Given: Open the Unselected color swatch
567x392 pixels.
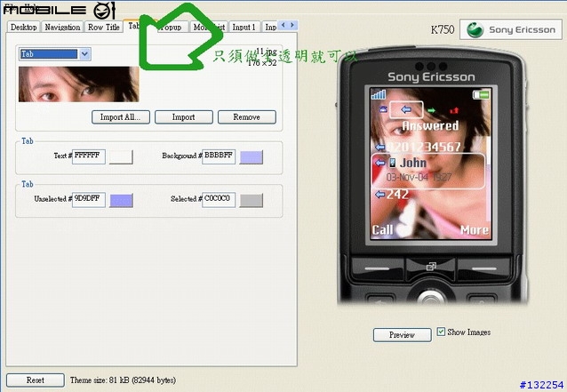Looking at the screenshot, I should (121, 200).
